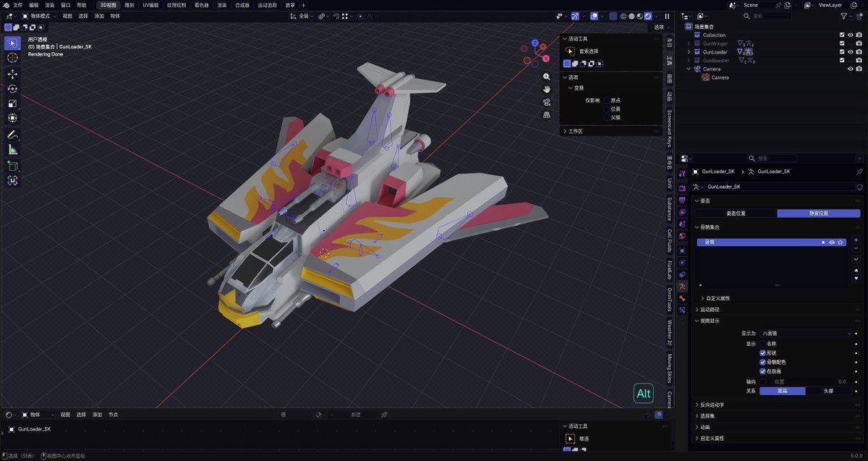The height and width of the screenshot is (461, 868).
Task: Toggle the 骨骼配色 checkbox
Action: tap(762, 362)
